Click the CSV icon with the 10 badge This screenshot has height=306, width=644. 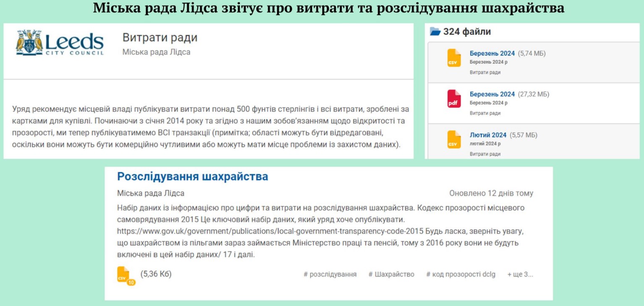click(126, 275)
